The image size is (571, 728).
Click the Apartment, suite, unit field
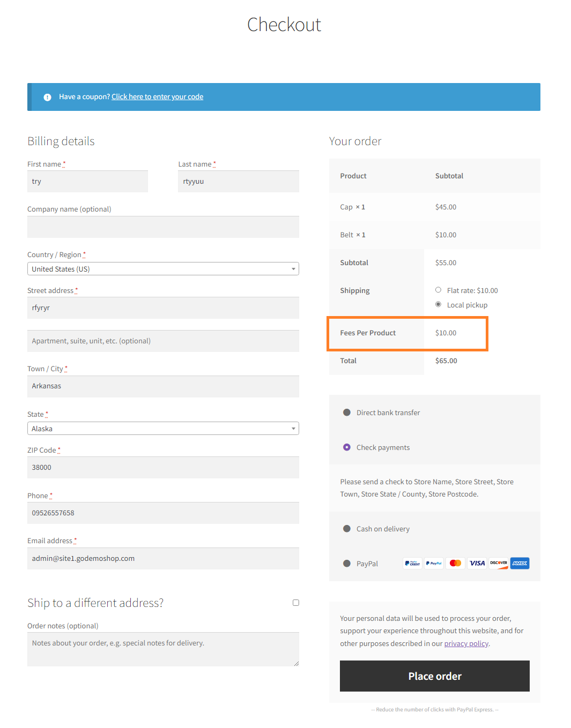163,341
